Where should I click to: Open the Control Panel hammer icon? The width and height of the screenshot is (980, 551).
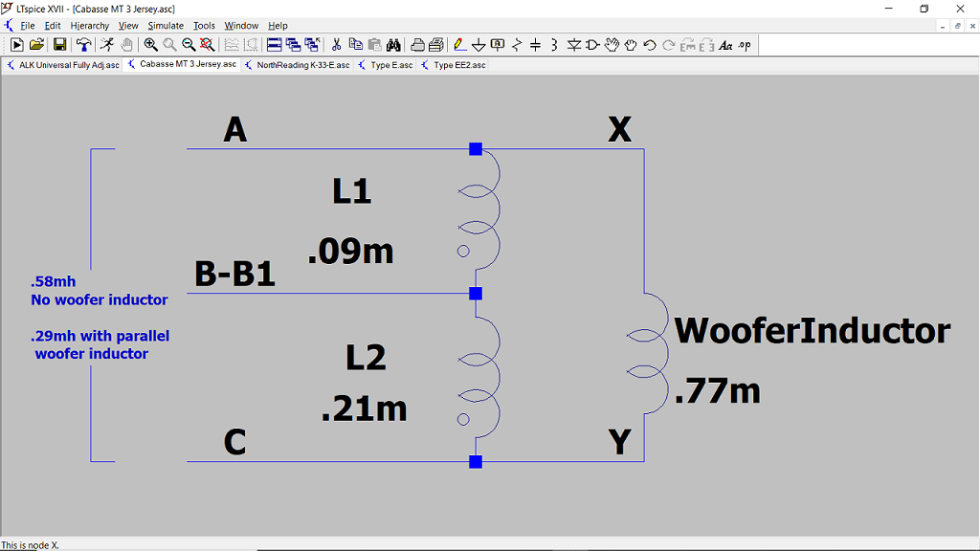click(83, 44)
